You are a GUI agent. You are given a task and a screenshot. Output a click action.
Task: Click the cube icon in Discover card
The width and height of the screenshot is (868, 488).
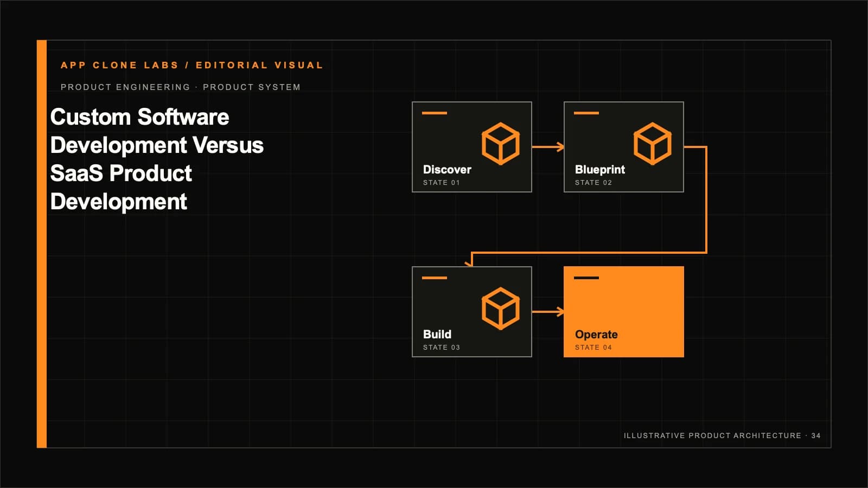[500, 144]
